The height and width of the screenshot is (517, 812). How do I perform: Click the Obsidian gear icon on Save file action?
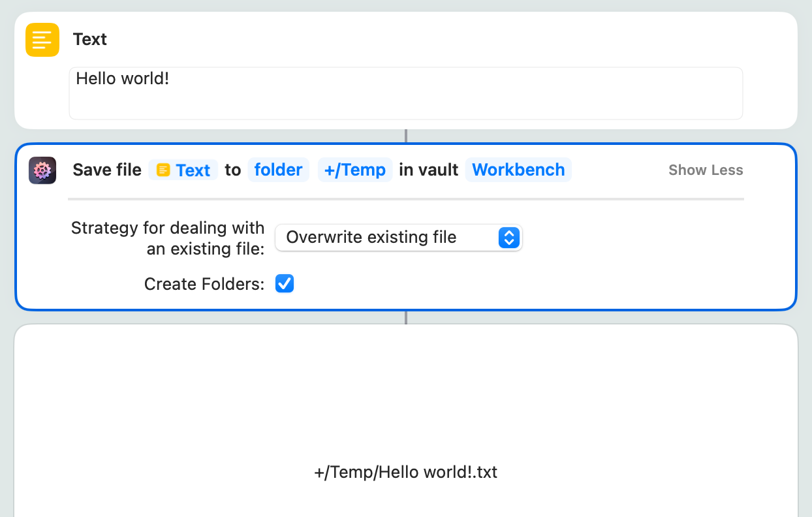42,170
